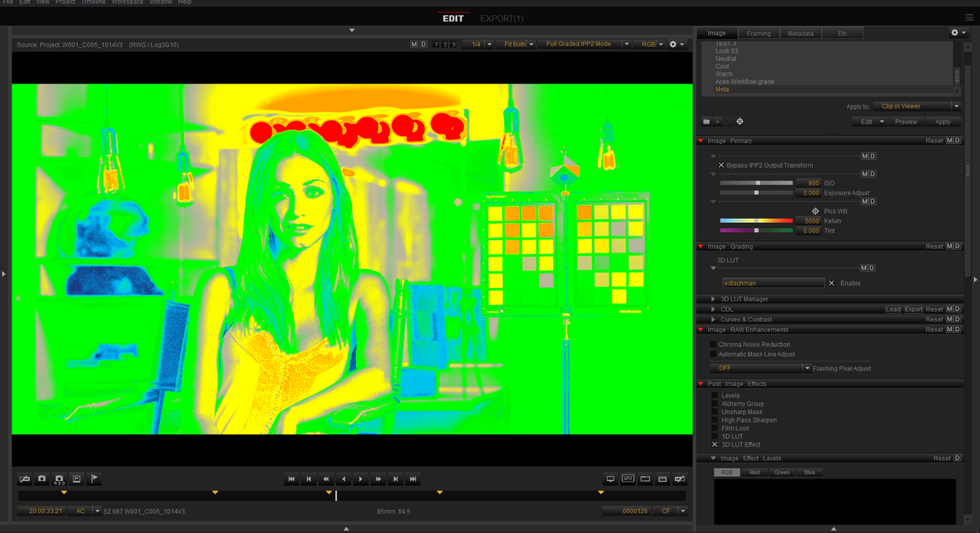The height and width of the screenshot is (533, 980).
Task: Click the rightmost icon in viewer bottom toolbar
Action: [x=679, y=479]
